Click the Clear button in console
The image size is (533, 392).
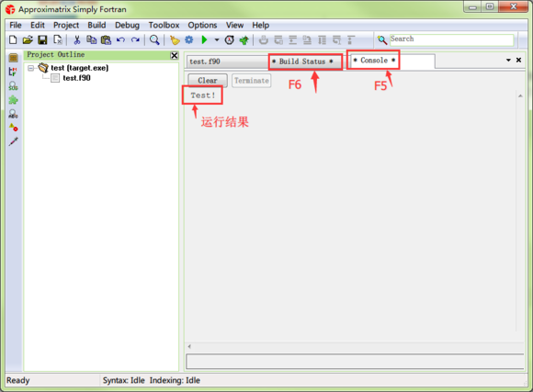(208, 81)
